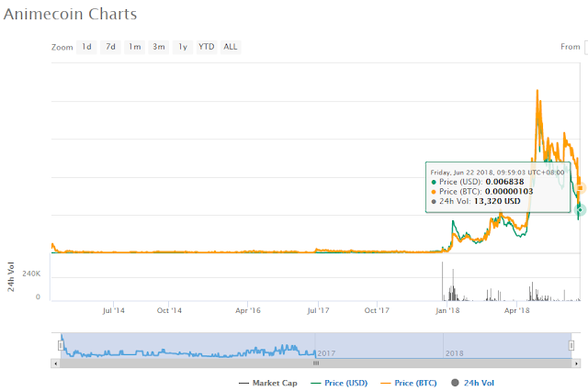Click the 240K volume axis label

31,274
